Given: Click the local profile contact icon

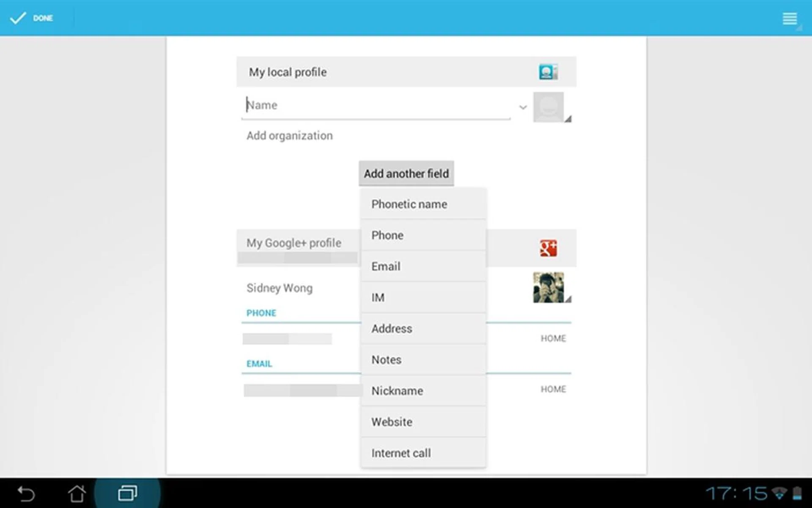Looking at the screenshot, I should pos(548,72).
